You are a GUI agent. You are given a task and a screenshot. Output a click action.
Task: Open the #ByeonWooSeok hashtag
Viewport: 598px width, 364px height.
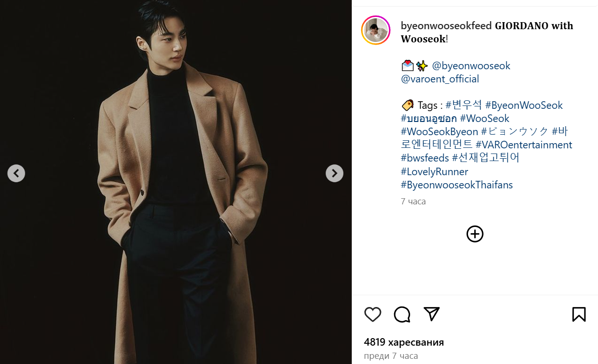click(524, 105)
